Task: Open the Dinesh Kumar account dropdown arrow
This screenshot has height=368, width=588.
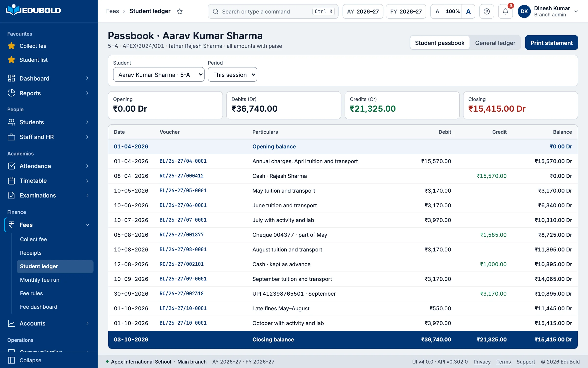Action: [576, 12]
